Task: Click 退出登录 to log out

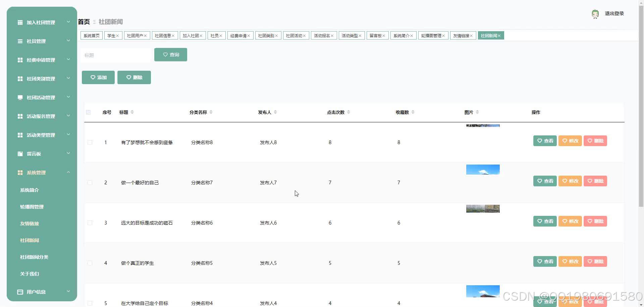Action: pyautogui.click(x=614, y=14)
